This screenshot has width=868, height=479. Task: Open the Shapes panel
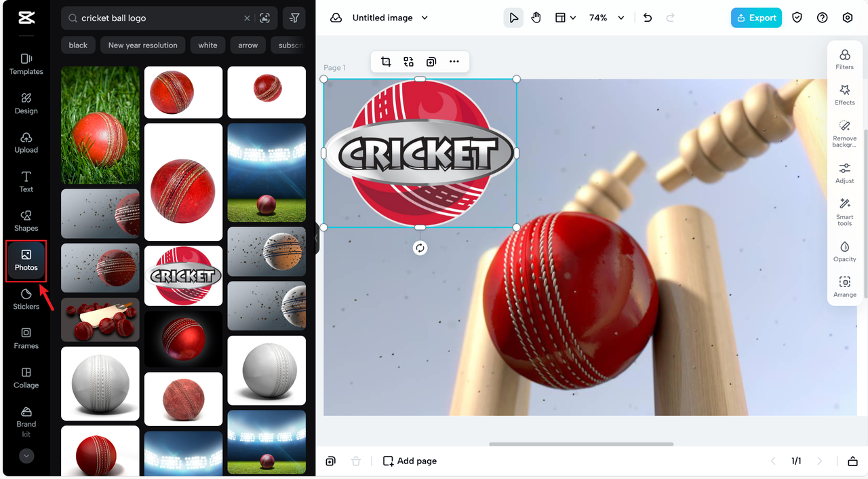(26, 221)
